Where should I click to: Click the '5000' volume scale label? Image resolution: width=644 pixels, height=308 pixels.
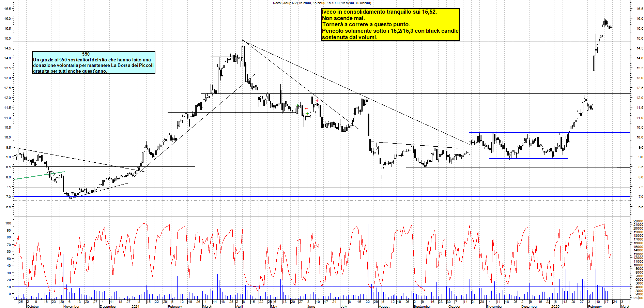click(x=639, y=283)
